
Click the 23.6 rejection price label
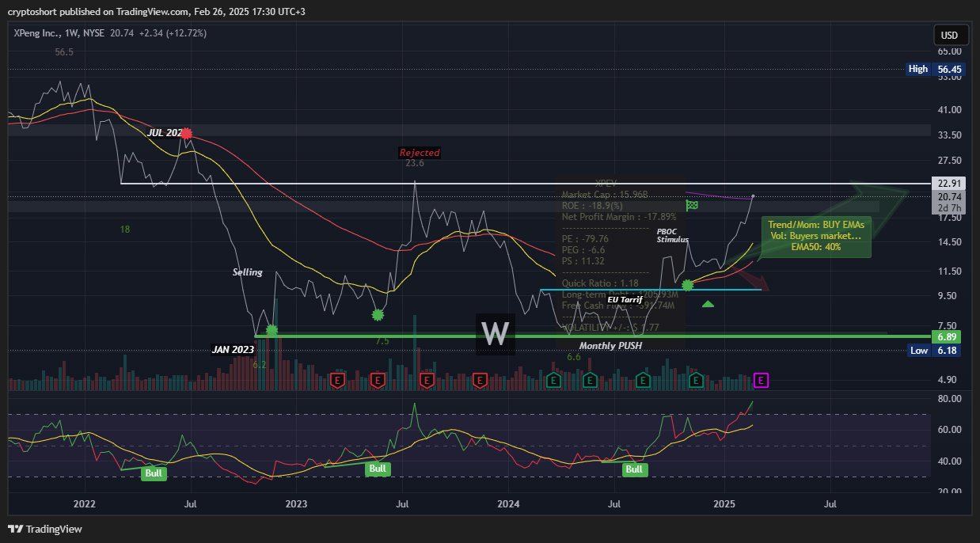(x=415, y=163)
